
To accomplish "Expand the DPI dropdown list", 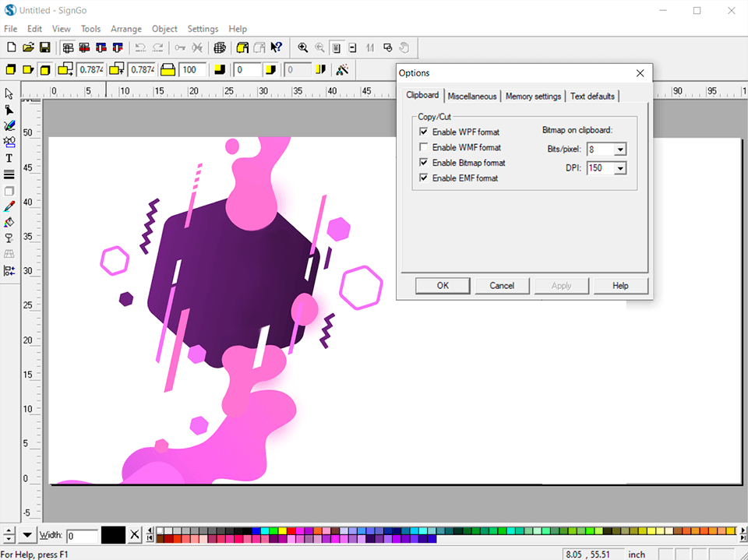I will 620,168.
